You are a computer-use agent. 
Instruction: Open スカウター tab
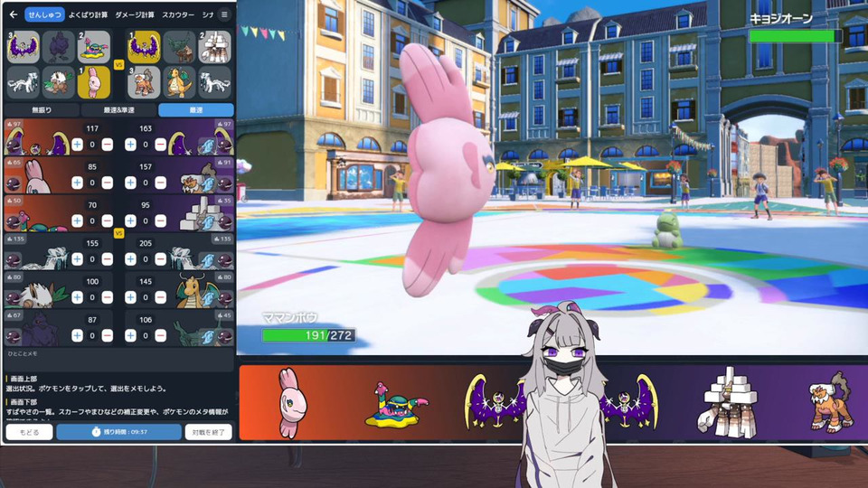(x=178, y=15)
